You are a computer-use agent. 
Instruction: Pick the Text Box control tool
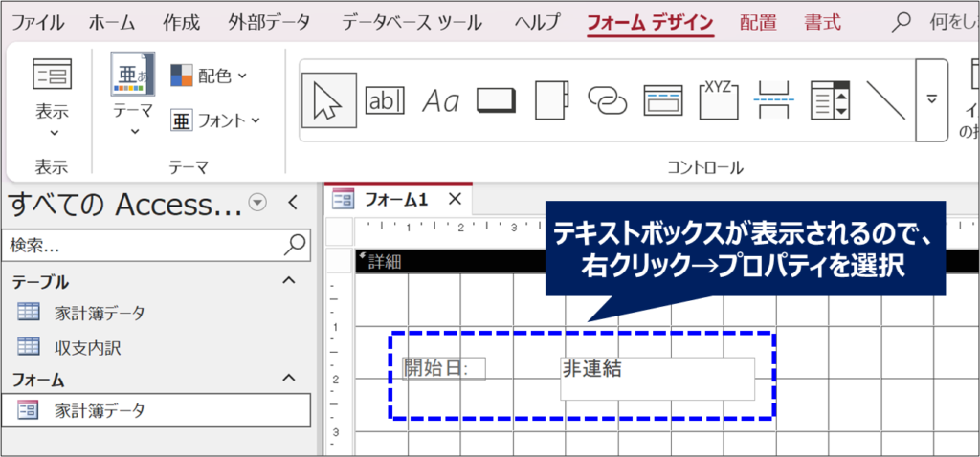click(x=386, y=99)
